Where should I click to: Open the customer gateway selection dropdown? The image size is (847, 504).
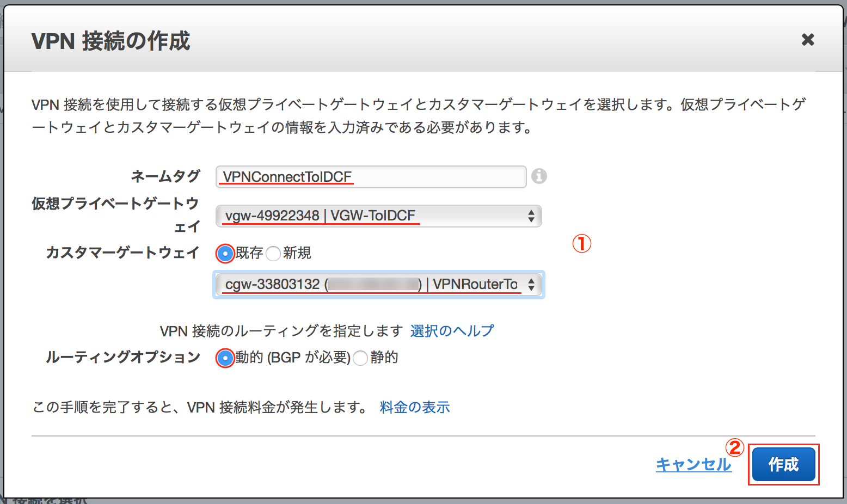pyautogui.click(x=378, y=284)
